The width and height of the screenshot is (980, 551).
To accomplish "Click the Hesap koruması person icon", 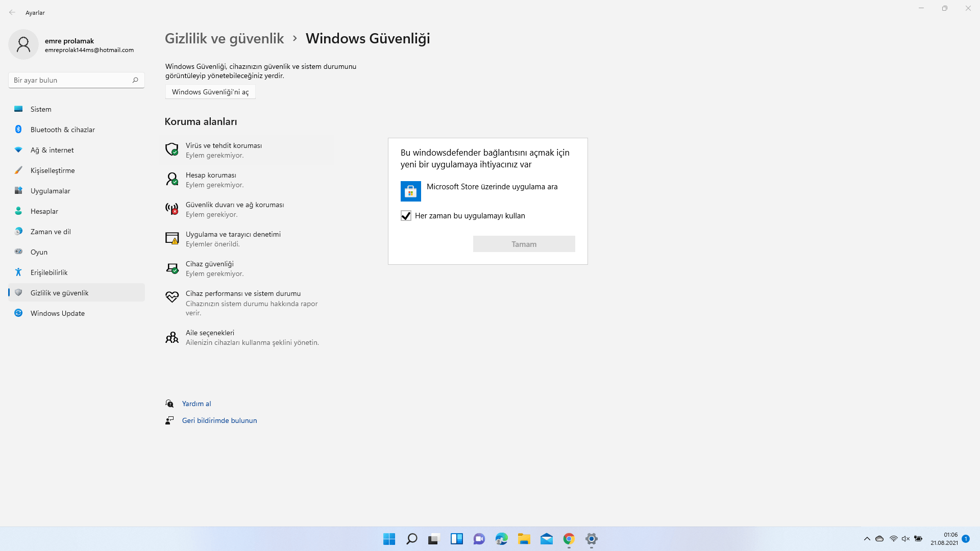I will coord(172,179).
